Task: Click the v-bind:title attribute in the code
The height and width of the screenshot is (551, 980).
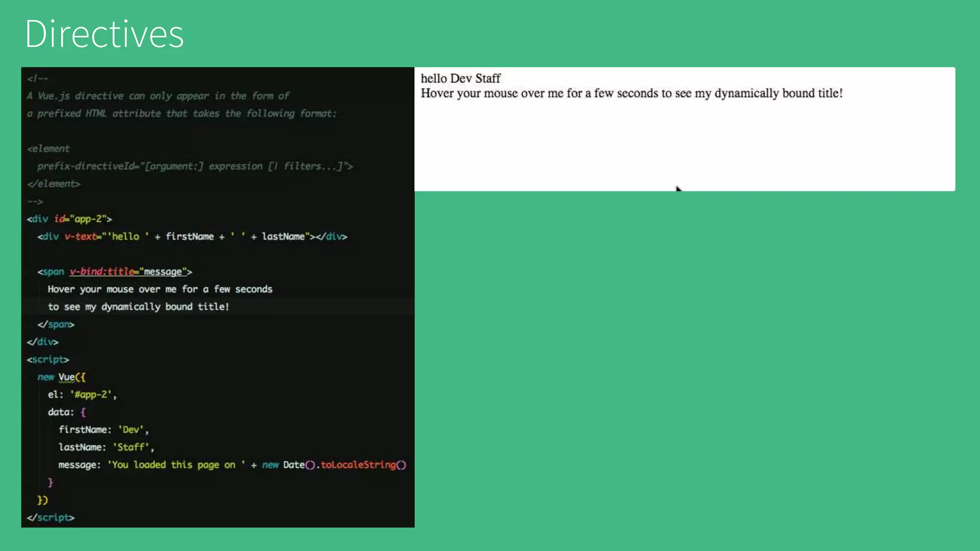Action: click(x=102, y=272)
